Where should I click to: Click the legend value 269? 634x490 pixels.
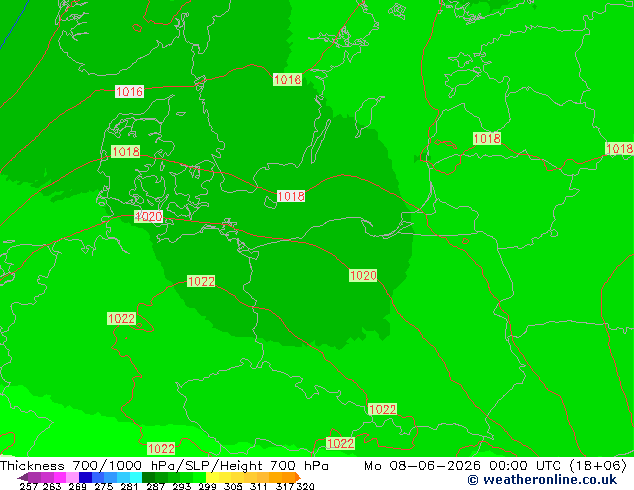point(77,486)
